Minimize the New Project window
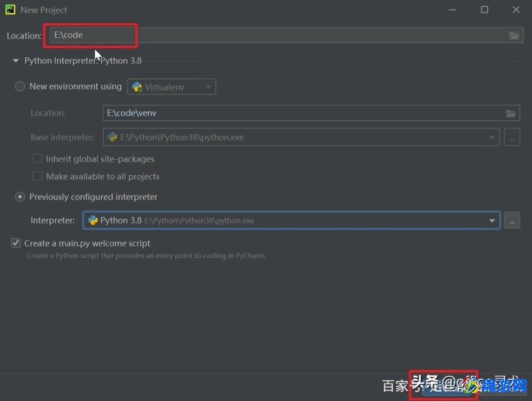The width and height of the screenshot is (532, 401). point(452,10)
